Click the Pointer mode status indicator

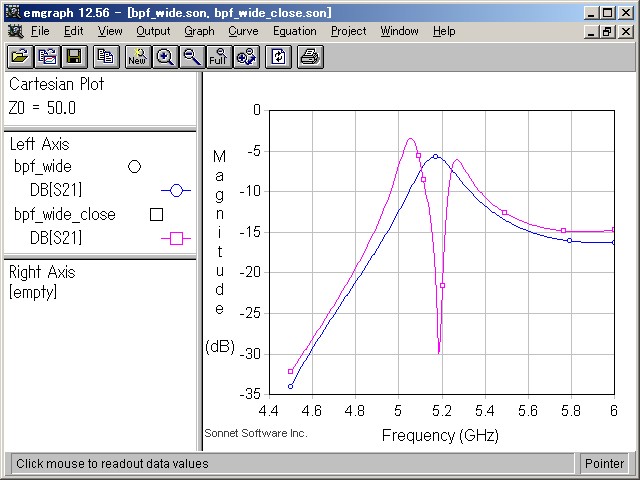point(604,464)
